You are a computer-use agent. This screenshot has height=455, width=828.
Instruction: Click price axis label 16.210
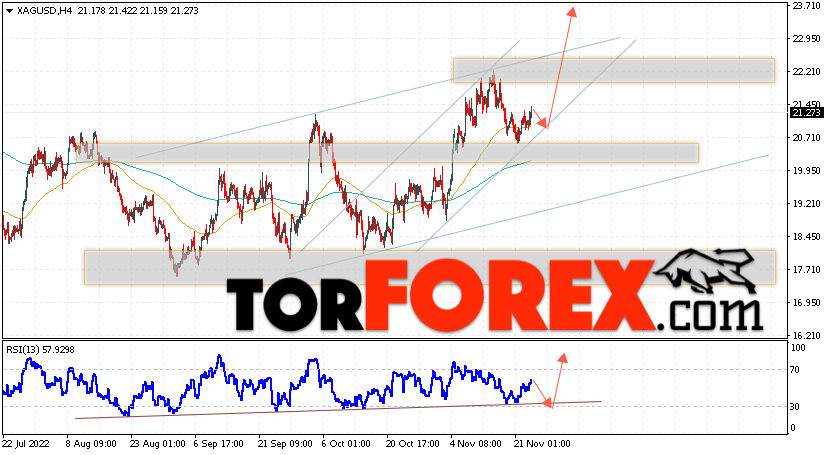point(806,336)
